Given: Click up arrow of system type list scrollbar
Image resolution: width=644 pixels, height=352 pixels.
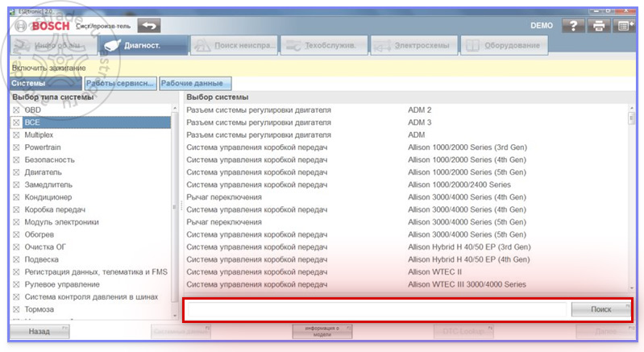Looking at the screenshot, I should 176,108.
